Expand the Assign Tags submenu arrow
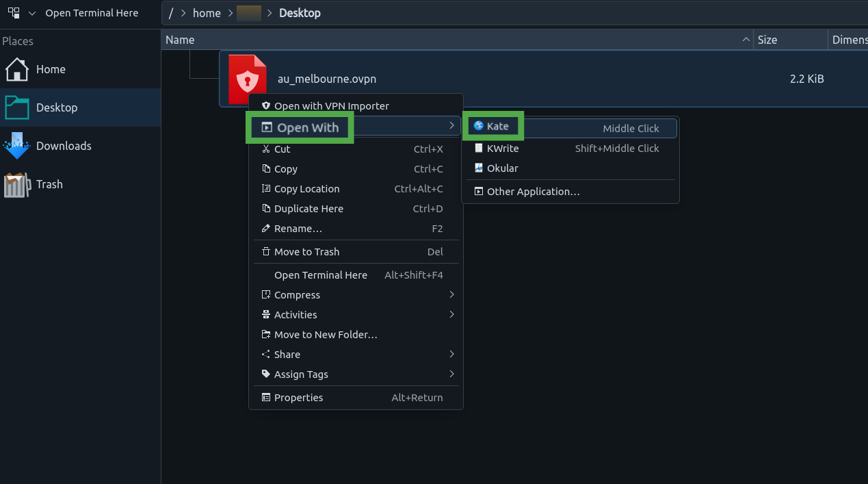 pyautogui.click(x=451, y=374)
